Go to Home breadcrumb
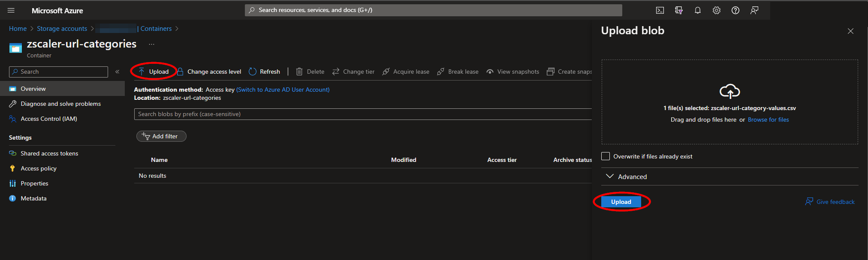The width and height of the screenshot is (868, 260). coord(18,29)
